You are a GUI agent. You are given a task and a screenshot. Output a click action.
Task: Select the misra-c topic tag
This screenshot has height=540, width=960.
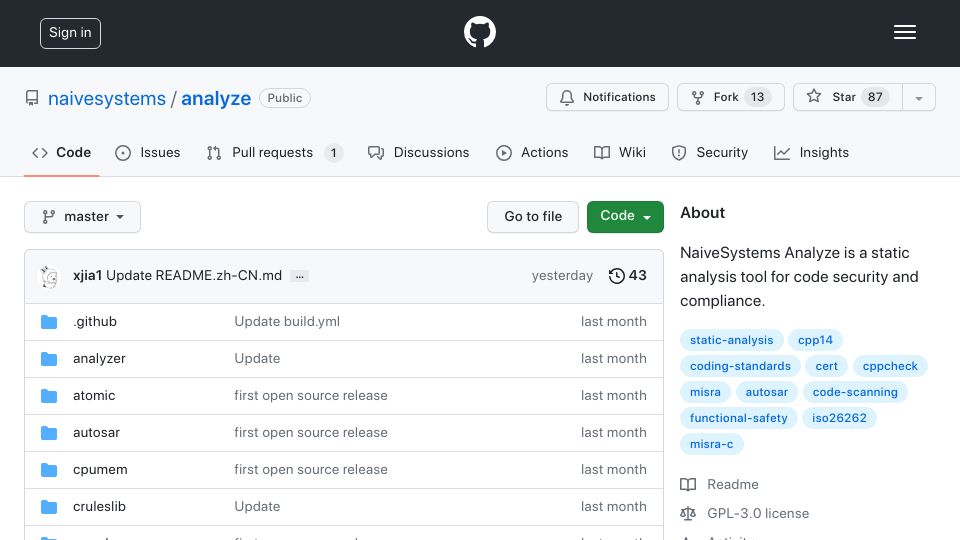[x=711, y=444]
